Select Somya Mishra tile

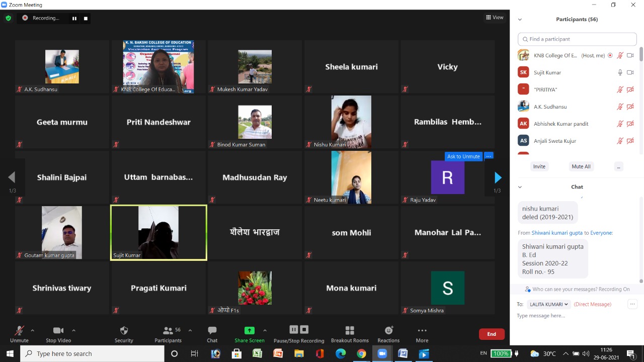447,288
